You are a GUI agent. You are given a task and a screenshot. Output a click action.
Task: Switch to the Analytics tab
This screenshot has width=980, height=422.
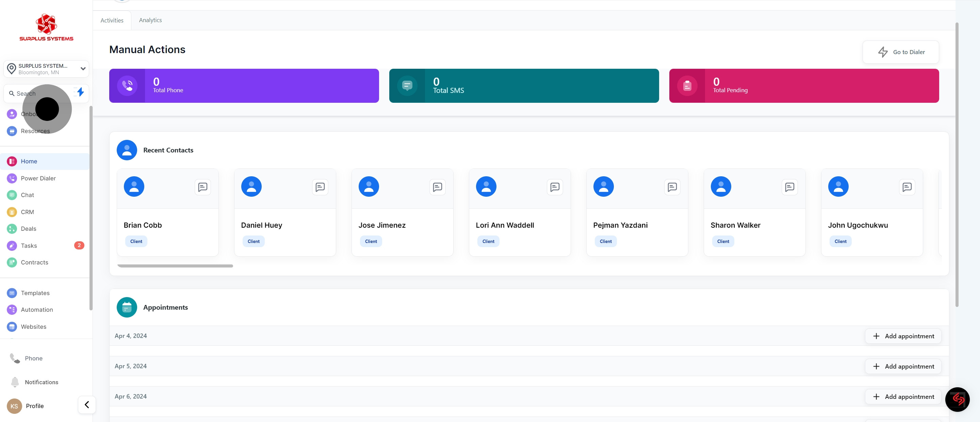point(150,20)
